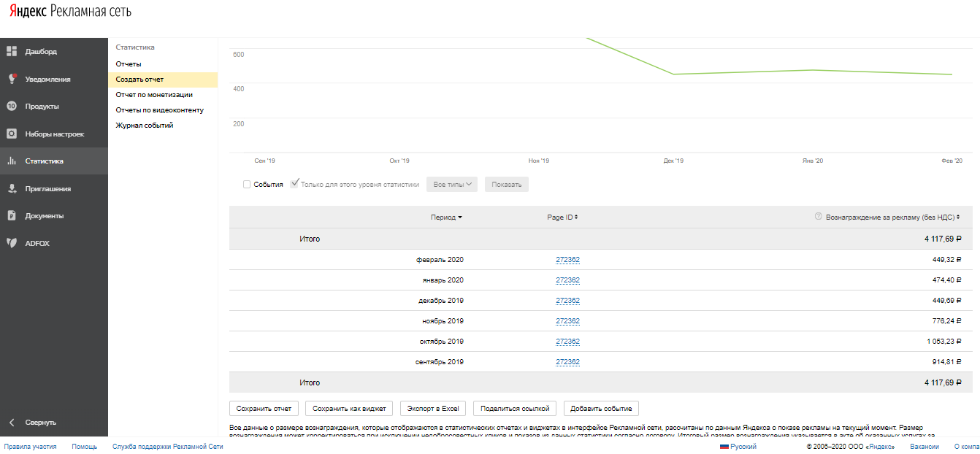
Task: Collapse sidebar using Свернуть chevron
Action: [12, 423]
